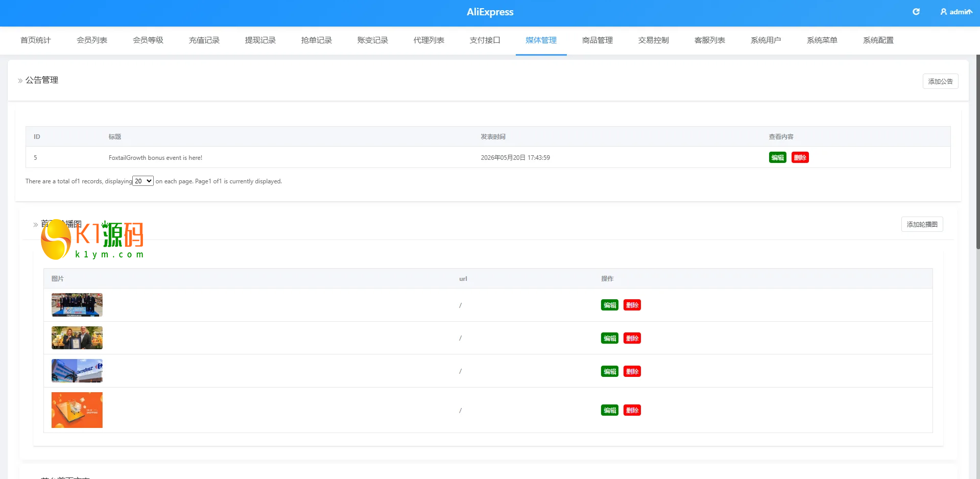
Task: Delete the FoxtailGrowth announcement
Action: point(800,157)
